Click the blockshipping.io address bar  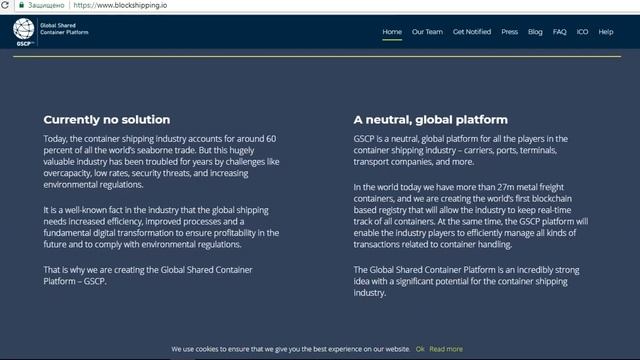point(120,5)
